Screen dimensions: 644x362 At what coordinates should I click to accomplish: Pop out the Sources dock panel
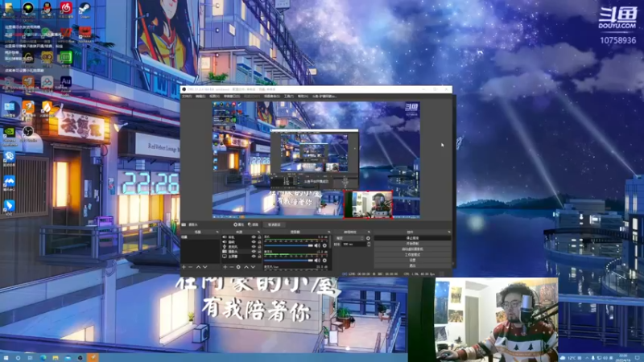(x=258, y=232)
